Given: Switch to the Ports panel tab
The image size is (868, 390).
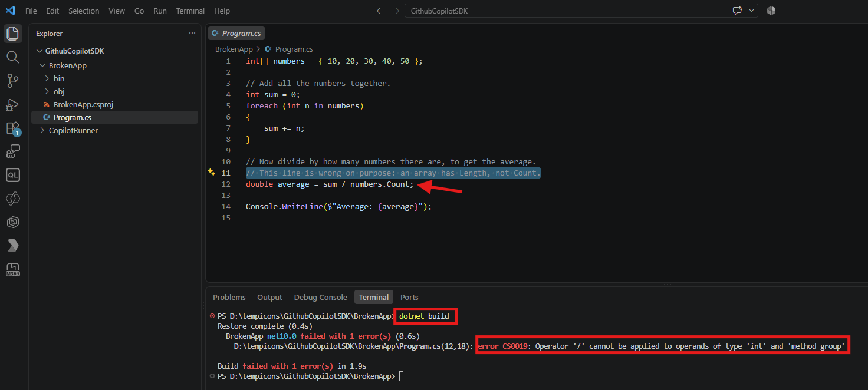Looking at the screenshot, I should click(x=409, y=297).
